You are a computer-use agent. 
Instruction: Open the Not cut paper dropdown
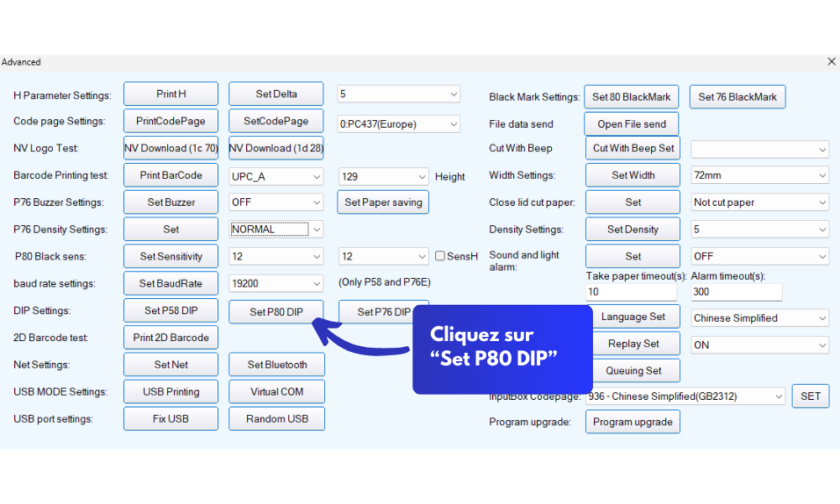[x=760, y=202]
